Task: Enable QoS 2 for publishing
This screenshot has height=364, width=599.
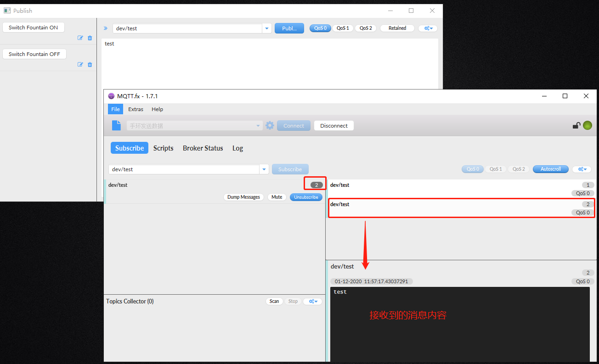Action: click(365, 28)
